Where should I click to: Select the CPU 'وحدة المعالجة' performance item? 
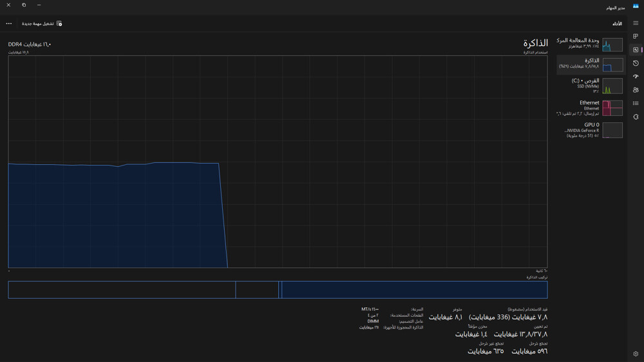point(590,44)
